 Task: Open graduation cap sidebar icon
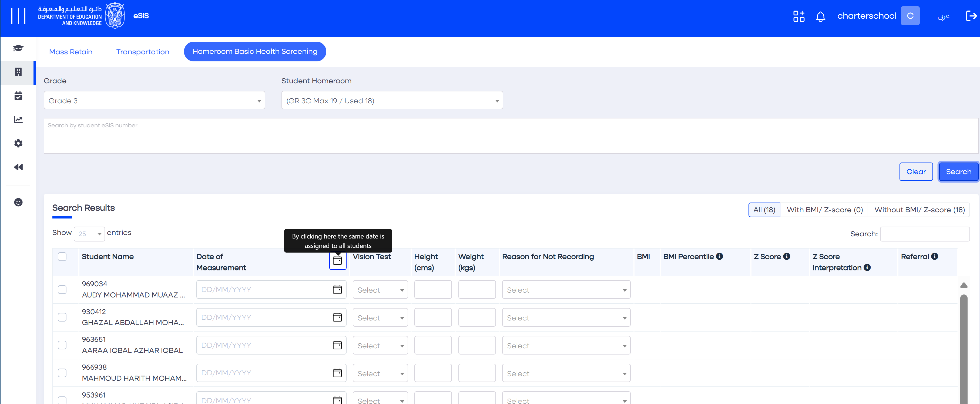18,48
